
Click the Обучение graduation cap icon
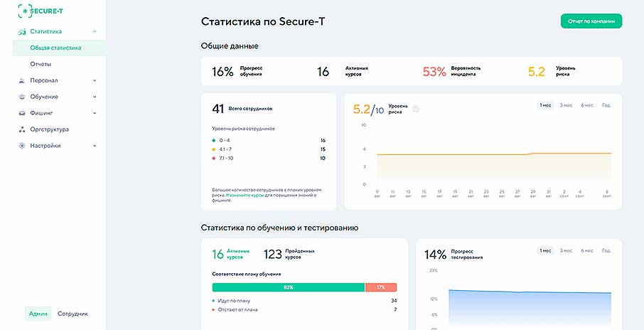tap(22, 97)
